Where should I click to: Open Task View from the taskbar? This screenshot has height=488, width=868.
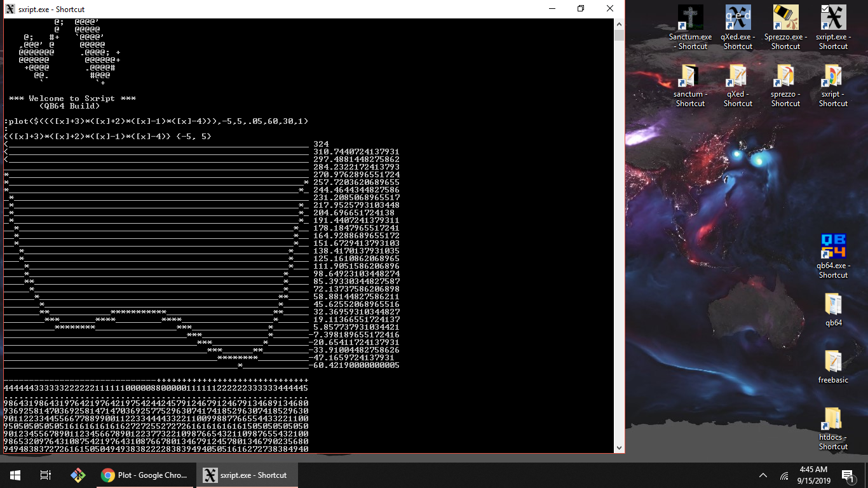pos(45,475)
